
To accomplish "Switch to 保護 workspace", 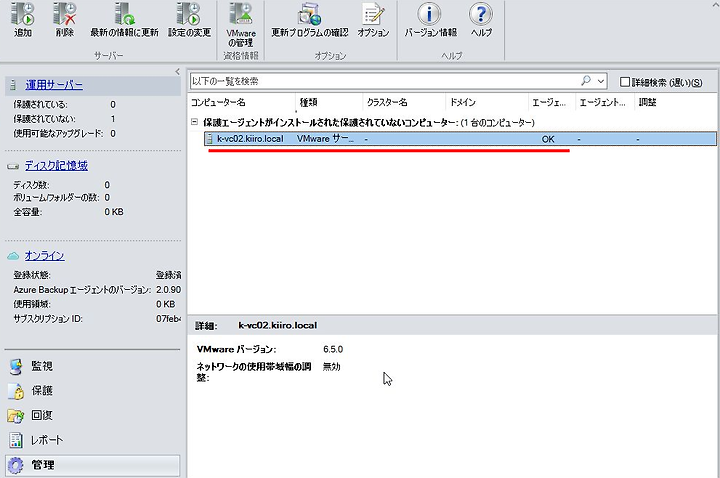I will [42, 391].
